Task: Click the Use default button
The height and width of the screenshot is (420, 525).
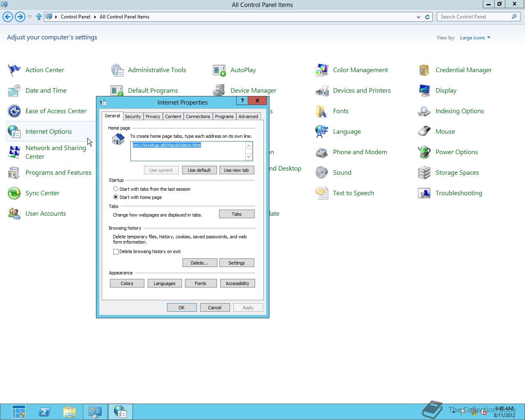Action: 199,170
